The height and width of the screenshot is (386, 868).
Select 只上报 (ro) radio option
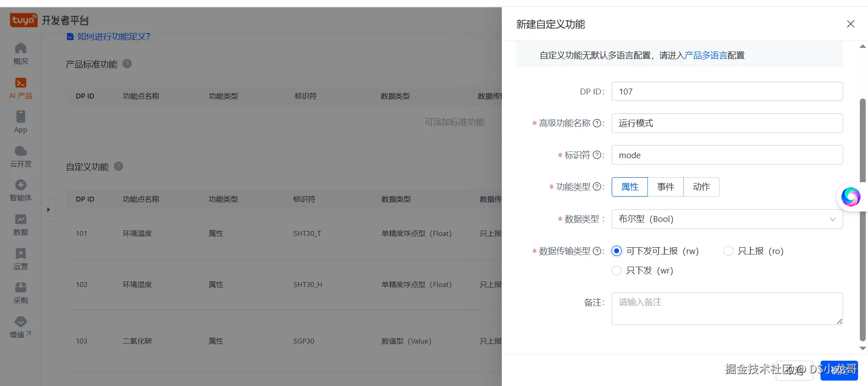[x=728, y=251]
